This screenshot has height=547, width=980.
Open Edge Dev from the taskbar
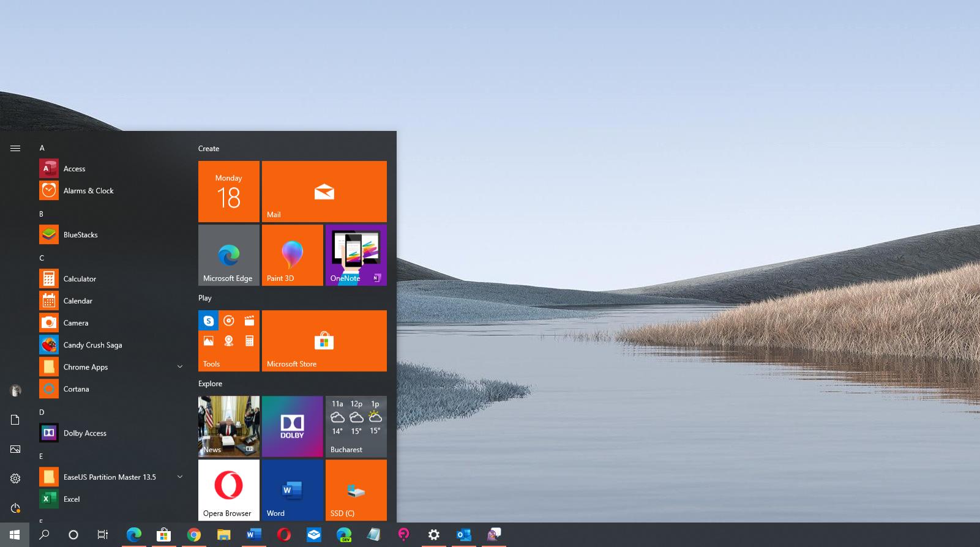point(344,535)
